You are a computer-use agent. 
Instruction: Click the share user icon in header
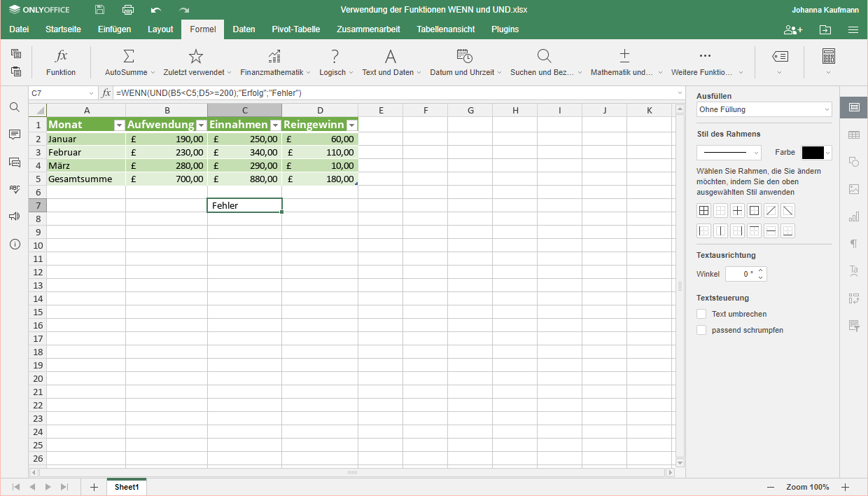pos(793,29)
